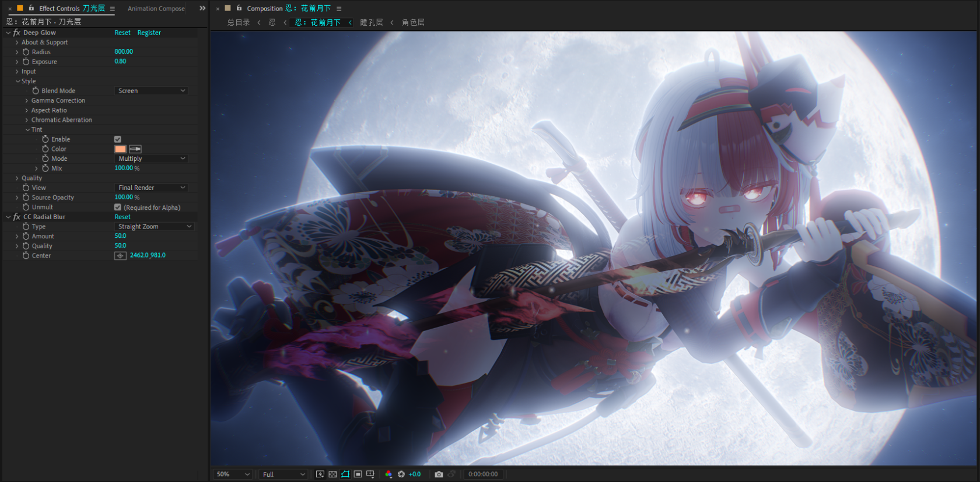The width and height of the screenshot is (980, 482).
Task: Toggle stopwatch for Source Opacity
Action: coord(26,198)
